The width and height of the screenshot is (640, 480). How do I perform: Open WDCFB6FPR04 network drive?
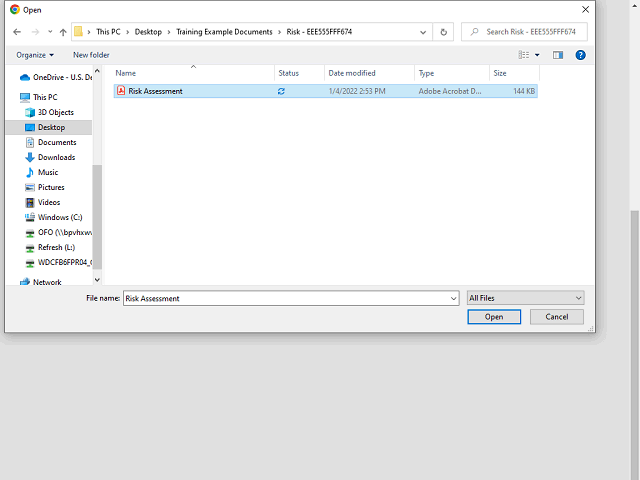[x=58, y=262]
